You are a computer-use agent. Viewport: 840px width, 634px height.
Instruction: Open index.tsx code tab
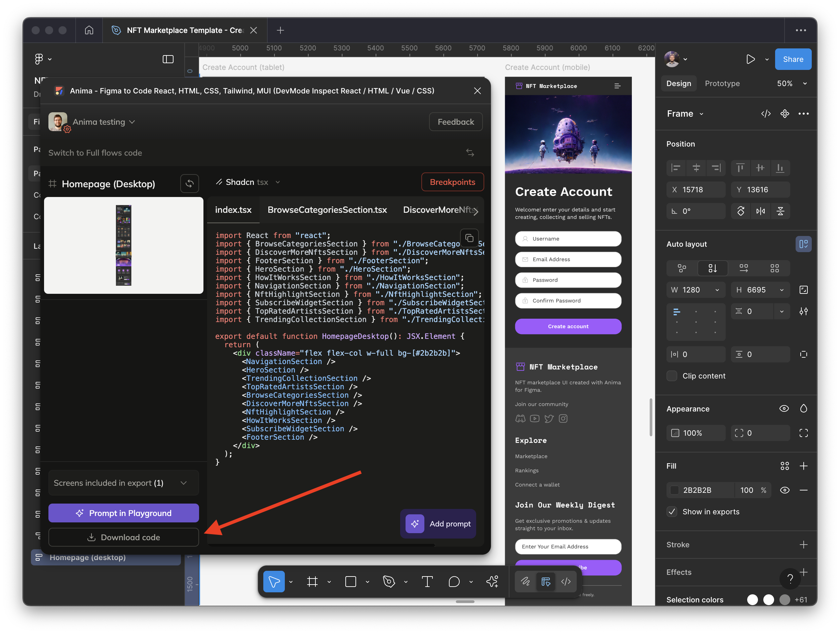[233, 209]
